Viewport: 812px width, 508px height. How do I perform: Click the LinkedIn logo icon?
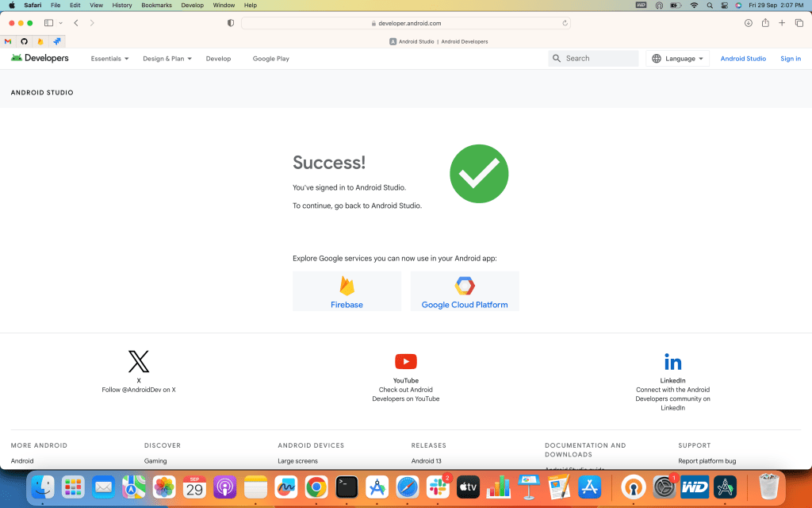tap(672, 362)
